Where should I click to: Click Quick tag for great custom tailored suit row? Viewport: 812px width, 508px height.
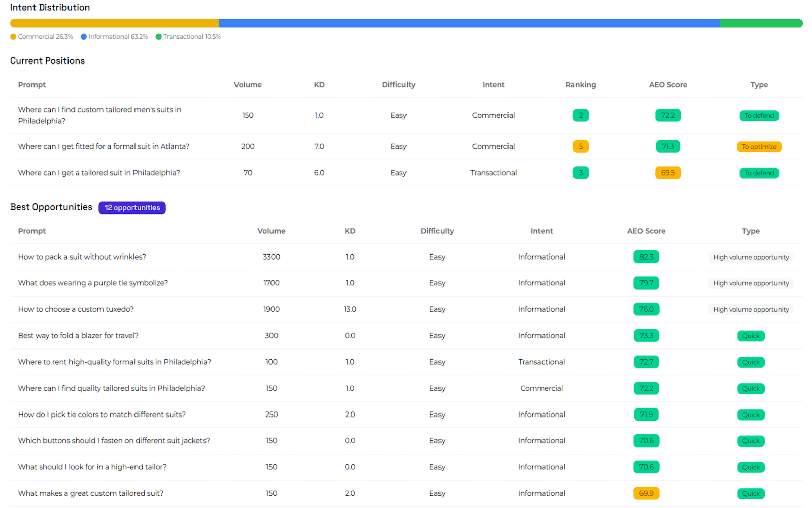pyautogui.click(x=751, y=494)
